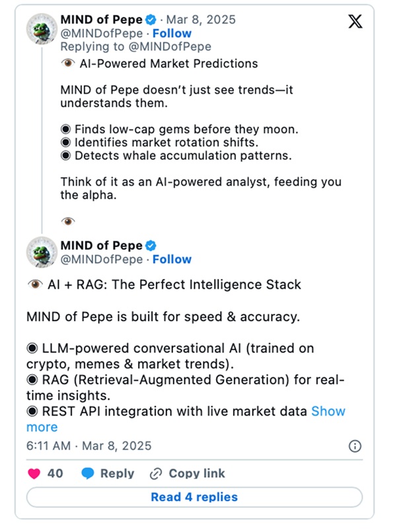Click the chain link copy icon

click(x=156, y=474)
